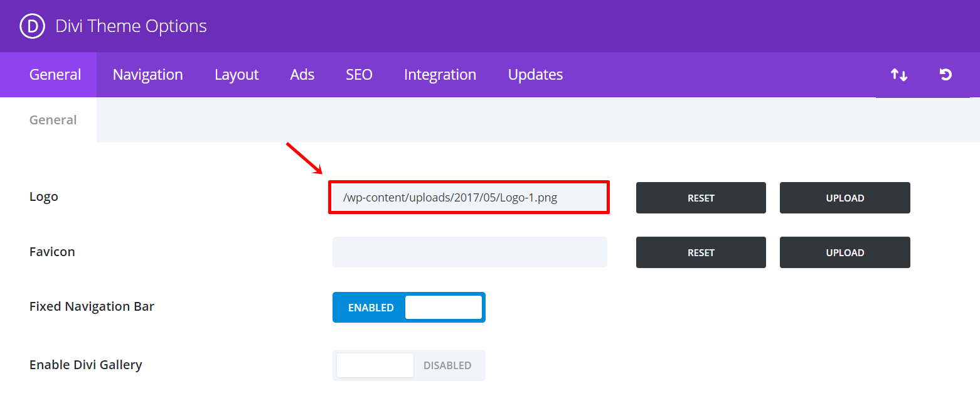Toggle Fixed Navigation Bar switch
The height and width of the screenshot is (393, 980).
[408, 308]
